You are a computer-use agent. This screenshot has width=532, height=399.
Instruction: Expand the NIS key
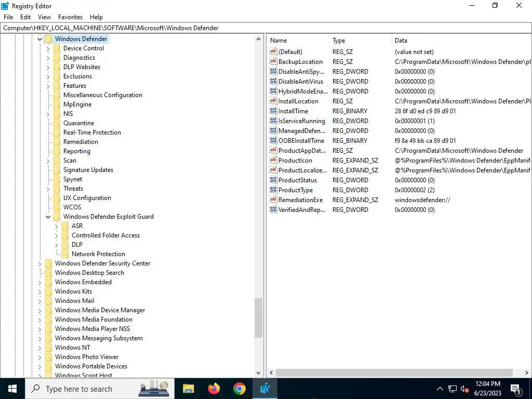tap(48, 114)
